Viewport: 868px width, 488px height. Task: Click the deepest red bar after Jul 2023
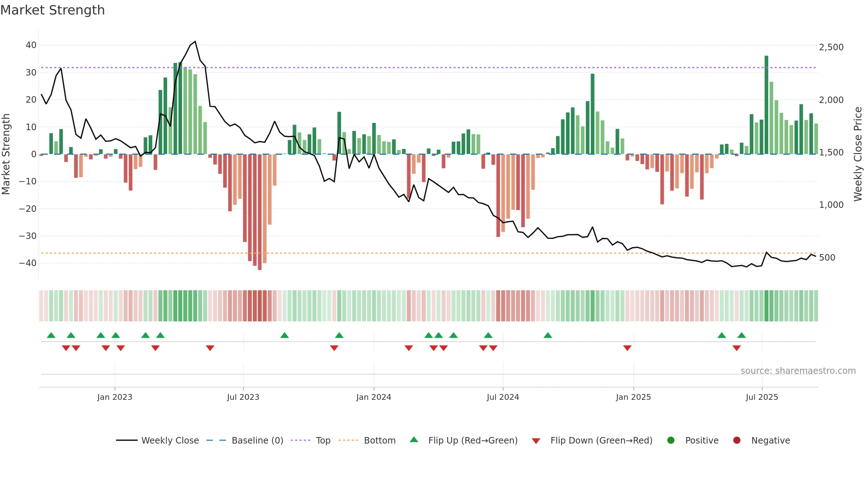tap(260, 212)
